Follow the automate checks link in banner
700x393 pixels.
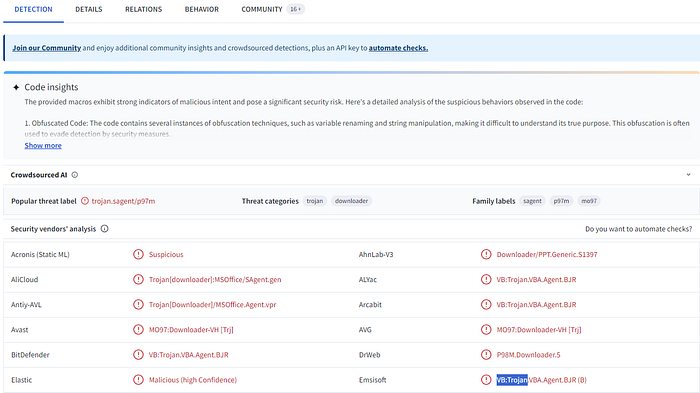(398, 48)
